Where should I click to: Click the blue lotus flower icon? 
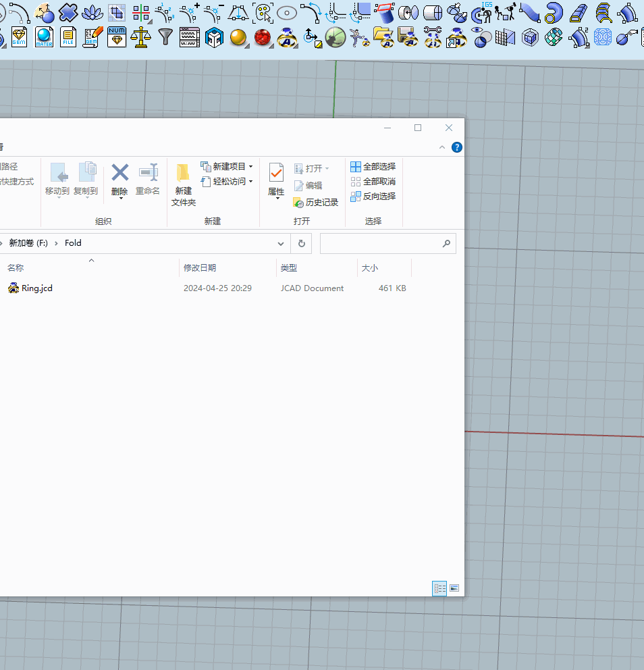pos(92,12)
